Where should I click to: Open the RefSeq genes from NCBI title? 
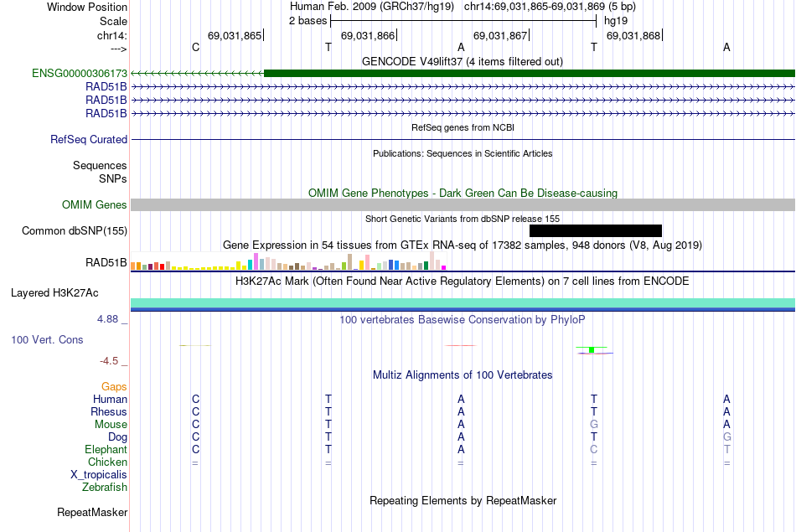coord(463,127)
